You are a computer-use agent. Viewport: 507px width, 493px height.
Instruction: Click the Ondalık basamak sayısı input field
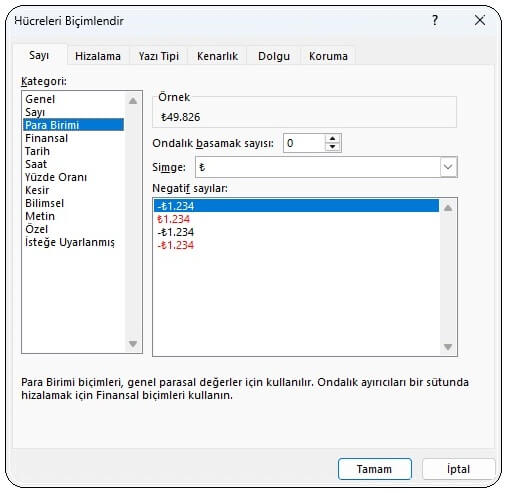tap(304, 143)
